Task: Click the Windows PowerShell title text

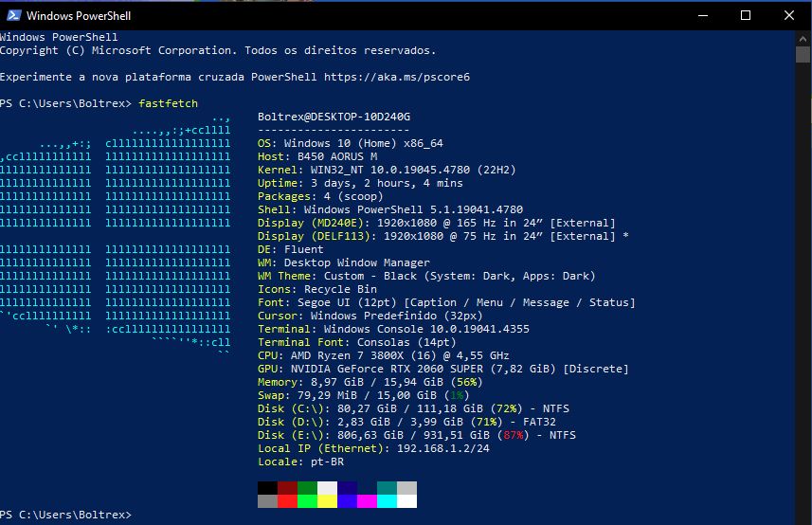Action: tap(79, 16)
